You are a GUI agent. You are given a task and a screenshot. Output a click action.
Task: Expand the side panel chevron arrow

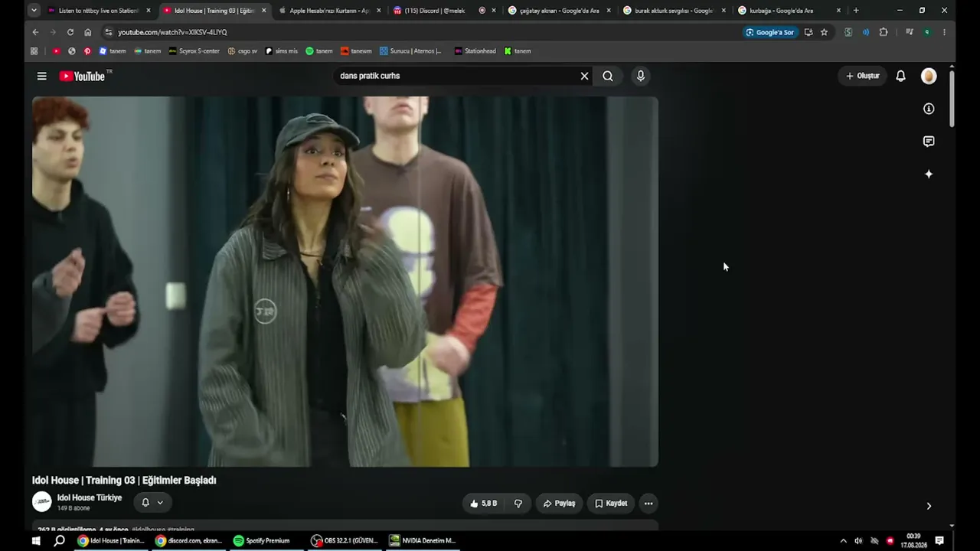[x=929, y=506]
